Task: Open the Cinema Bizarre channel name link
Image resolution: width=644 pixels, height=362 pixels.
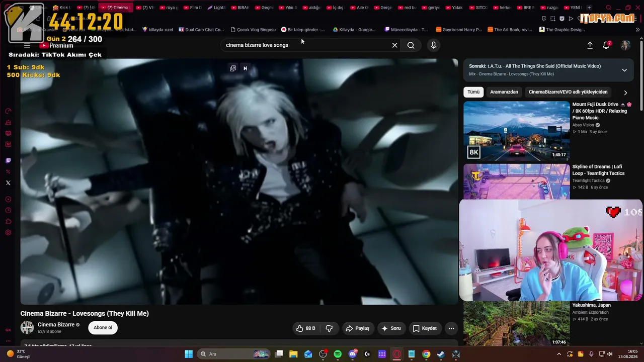Action: click(56, 325)
